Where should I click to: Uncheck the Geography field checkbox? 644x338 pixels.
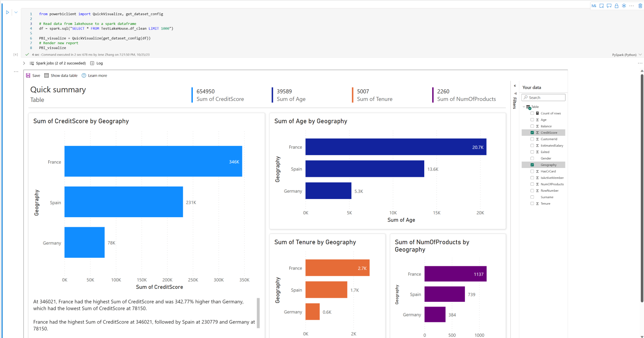(532, 165)
